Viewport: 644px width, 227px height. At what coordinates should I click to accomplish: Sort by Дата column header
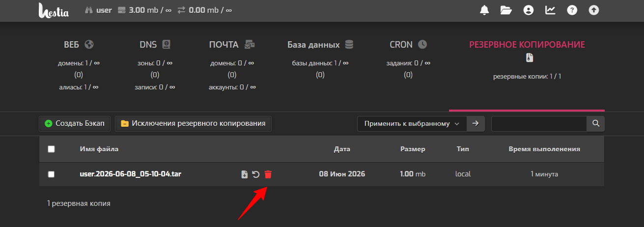pos(342,149)
